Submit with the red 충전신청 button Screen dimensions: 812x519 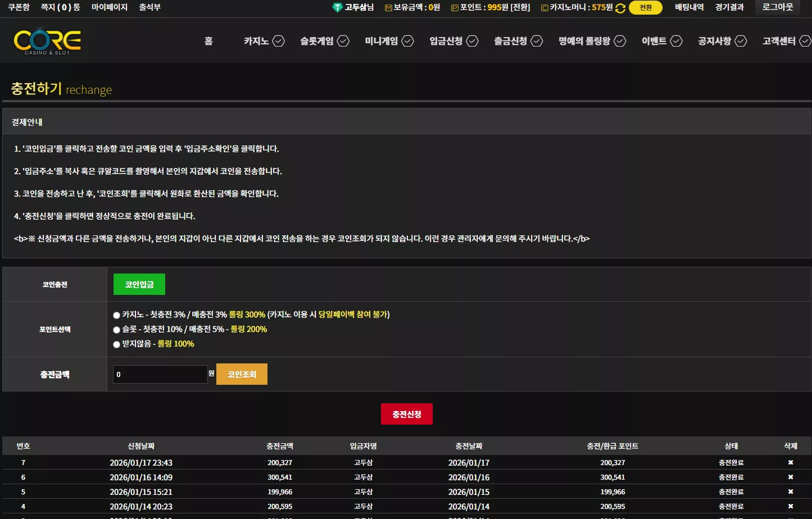point(407,414)
